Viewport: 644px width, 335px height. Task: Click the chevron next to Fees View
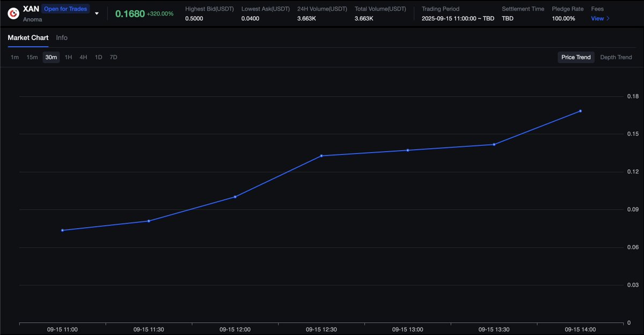click(608, 19)
